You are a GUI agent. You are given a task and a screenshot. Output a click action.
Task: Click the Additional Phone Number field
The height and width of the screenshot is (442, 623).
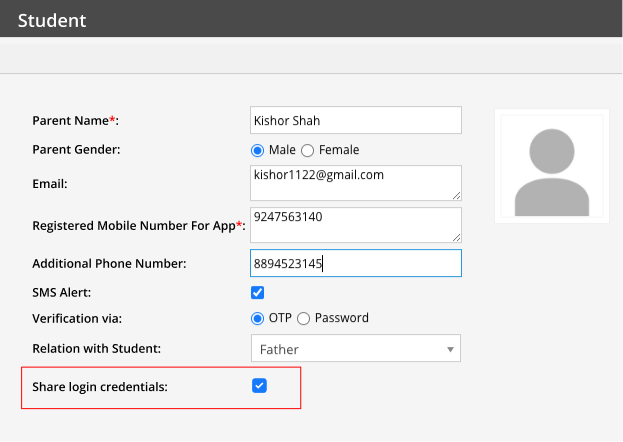click(x=355, y=264)
